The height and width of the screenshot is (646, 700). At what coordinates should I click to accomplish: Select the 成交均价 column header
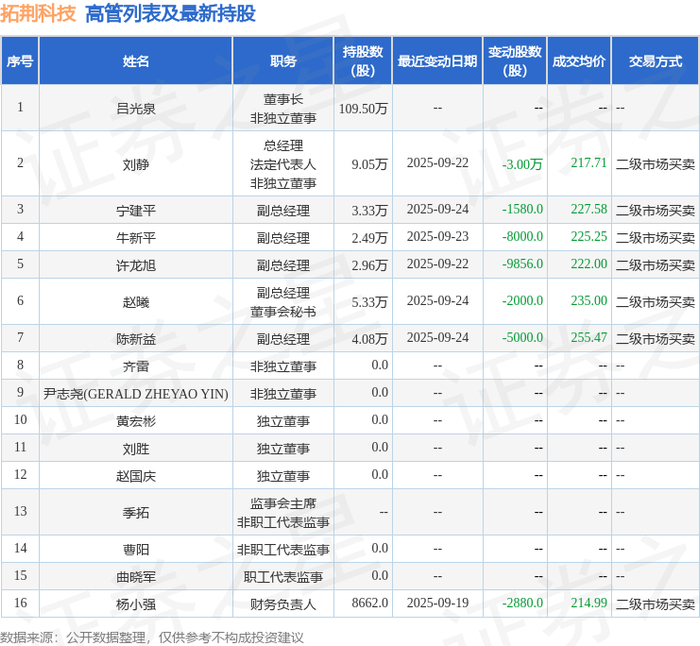[x=579, y=61]
